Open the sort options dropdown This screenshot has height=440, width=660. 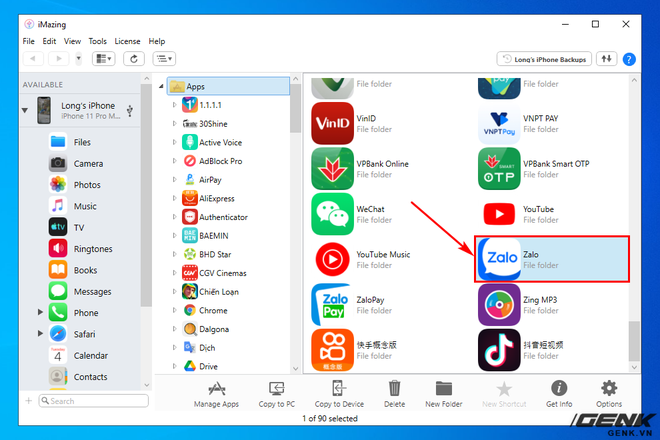[x=164, y=59]
